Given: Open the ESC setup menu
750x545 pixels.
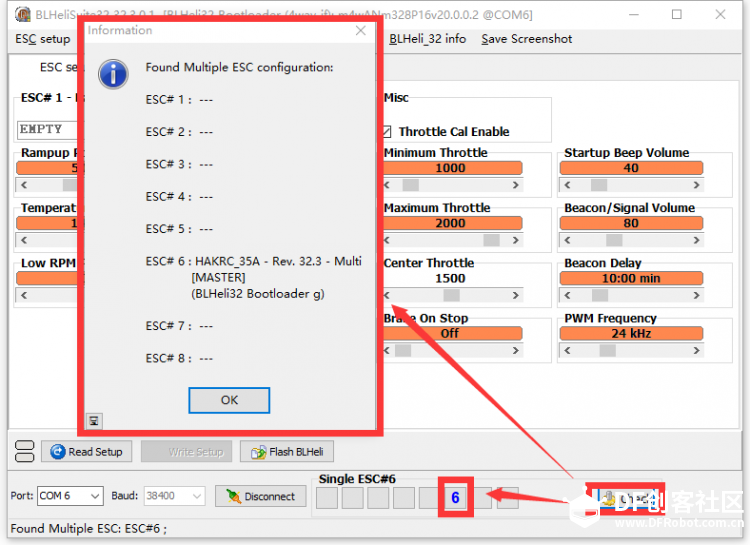Looking at the screenshot, I should pos(43,39).
